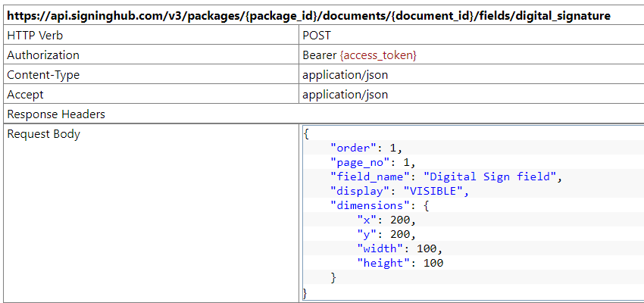Click the "height": 100 line
644x303 pixels.
point(400,263)
